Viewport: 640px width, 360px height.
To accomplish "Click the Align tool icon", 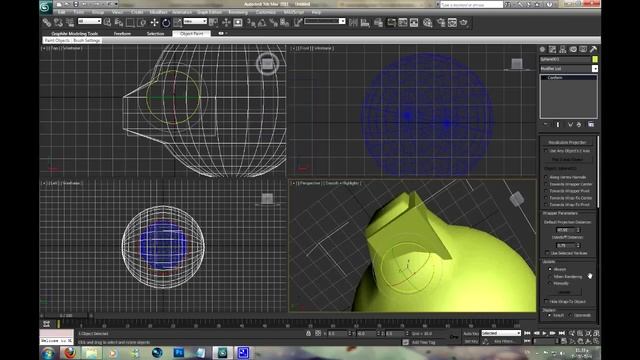I will point(364,22).
